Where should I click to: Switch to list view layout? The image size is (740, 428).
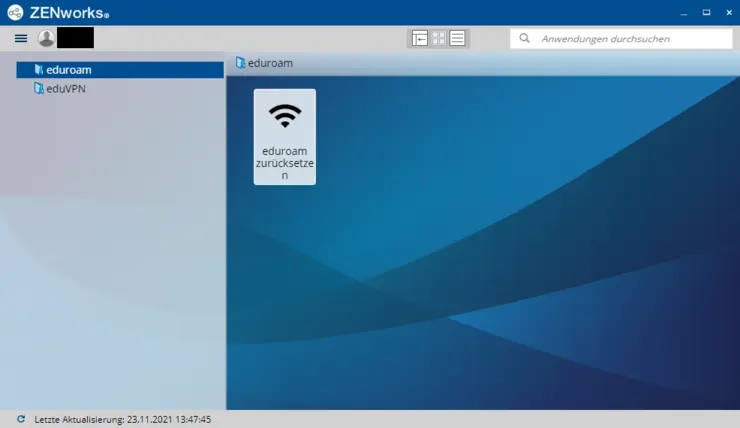pos(457,38)
